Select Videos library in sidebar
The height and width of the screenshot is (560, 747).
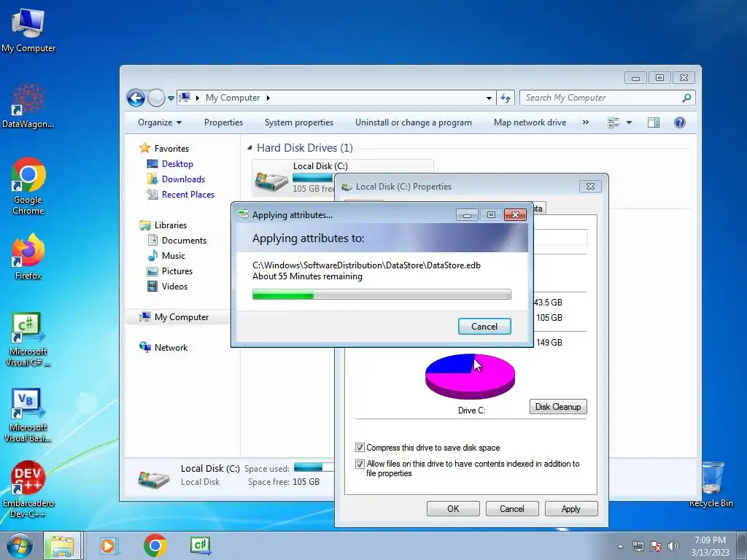tap(174, 286)
